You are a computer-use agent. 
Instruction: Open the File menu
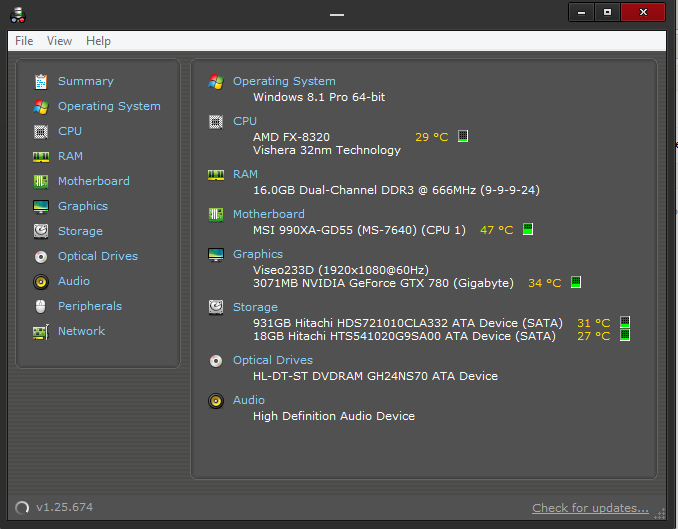click(24, 41)
